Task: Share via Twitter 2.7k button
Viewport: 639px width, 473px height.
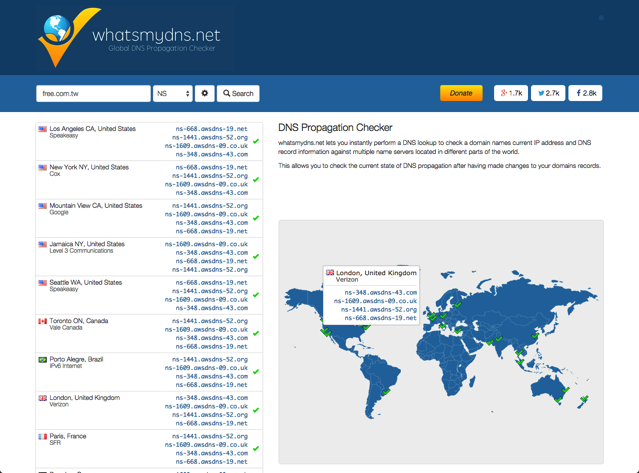Action: 548,93
